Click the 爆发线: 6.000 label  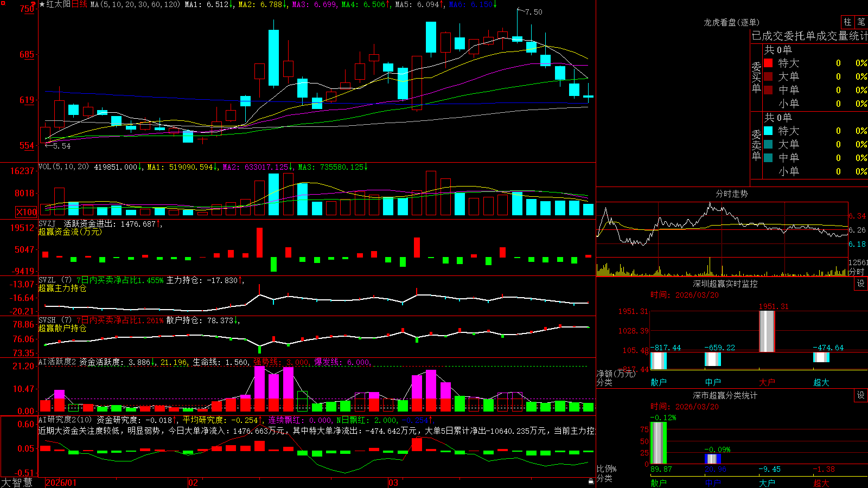342,362
